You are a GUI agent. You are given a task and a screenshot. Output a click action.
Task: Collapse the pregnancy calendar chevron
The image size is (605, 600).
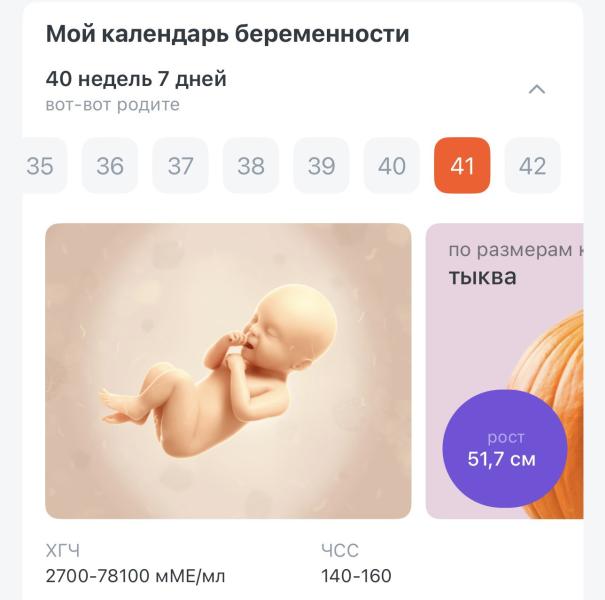click(537, 90)
